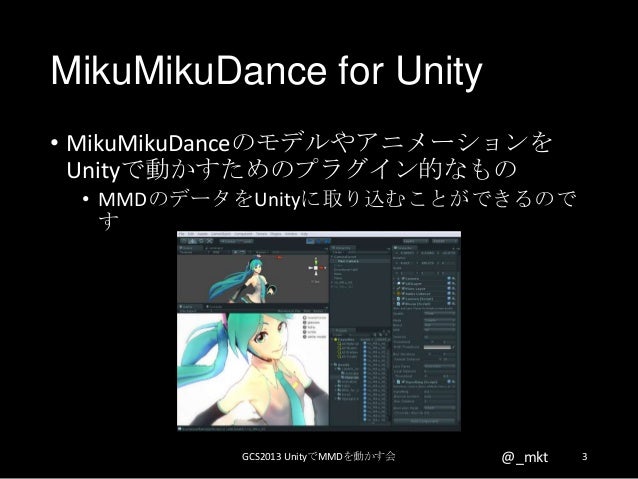The height and width of the screenshot is (479, 638).
Task: Click the red X-axis cone on scene gizmo
Action: (322, 268)
